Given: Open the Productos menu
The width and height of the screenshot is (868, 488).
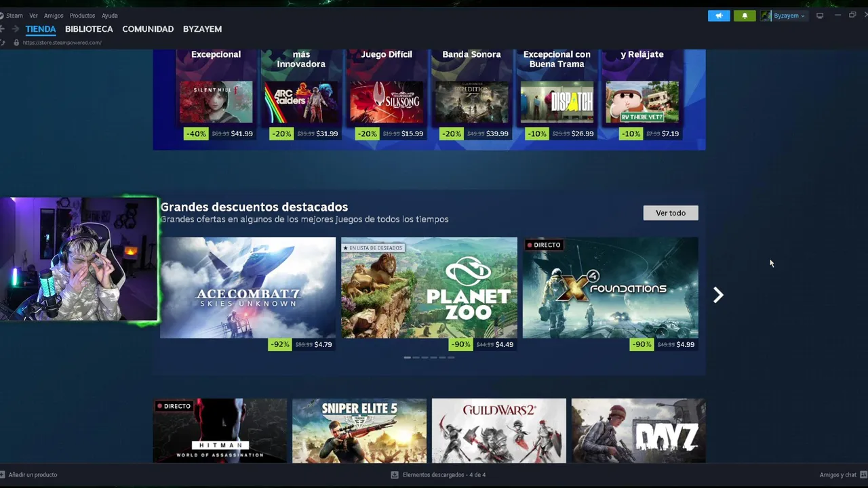Looking at the screenshot, I should tap(82, 16).
